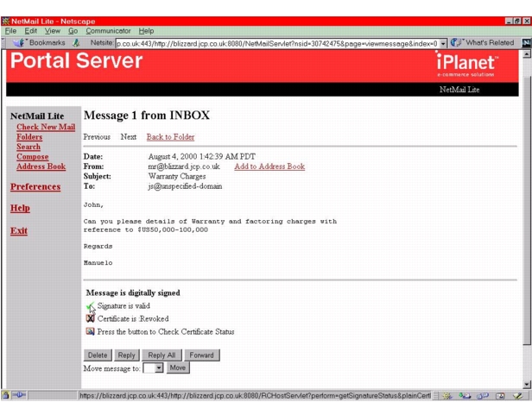Click the revoked certificate X icon
The height and width of the screenshot is (402, 532).
click(90, 318)
